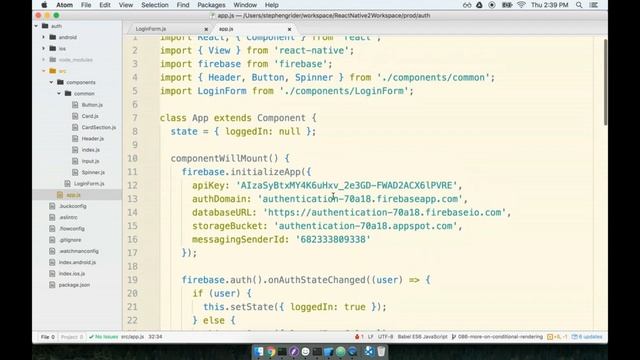Open the Packages menu
This screenshot has height=360, width=640.
coord(211,5)
